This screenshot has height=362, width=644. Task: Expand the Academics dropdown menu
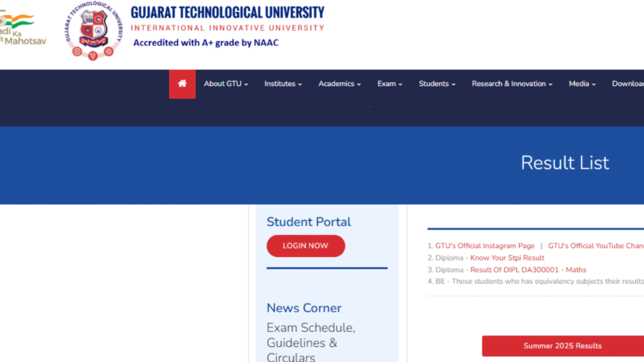(339, 84)
